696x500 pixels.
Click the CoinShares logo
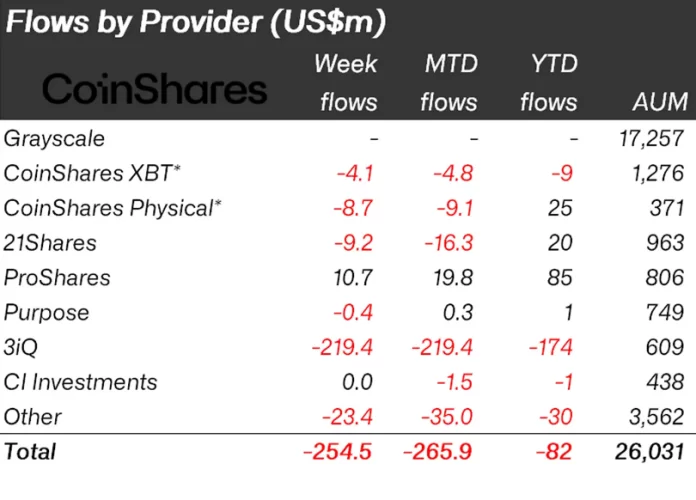click(155, 88)
